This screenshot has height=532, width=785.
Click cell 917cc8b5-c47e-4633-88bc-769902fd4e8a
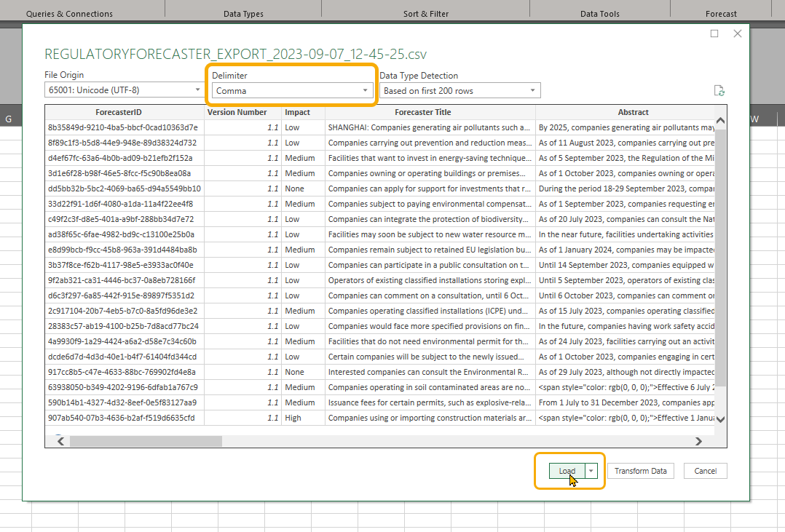pyautogui.click(x=125, y=372)
